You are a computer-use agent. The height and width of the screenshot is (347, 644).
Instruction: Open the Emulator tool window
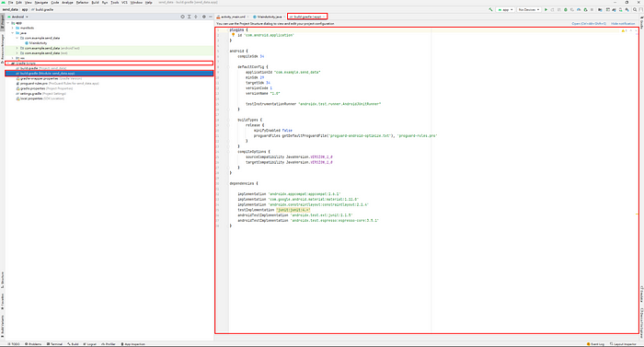tap(641, 294)
